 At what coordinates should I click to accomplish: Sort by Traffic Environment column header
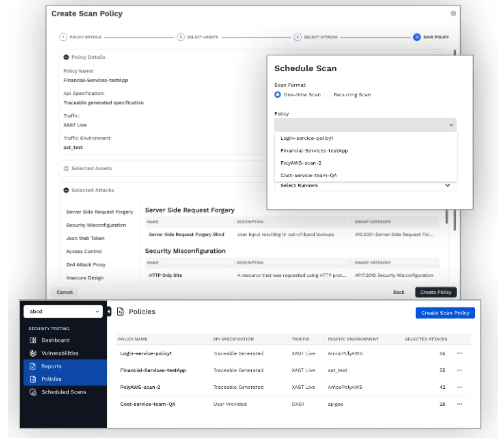point(353,339)
